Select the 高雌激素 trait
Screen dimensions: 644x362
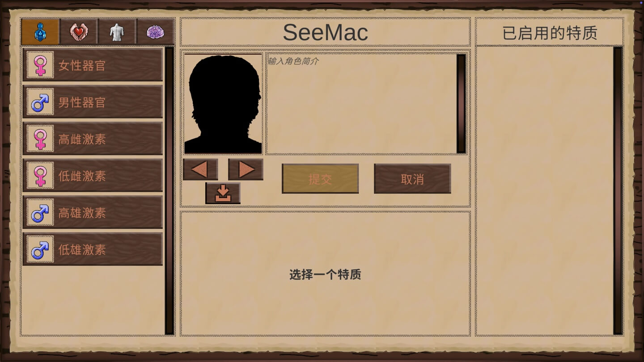93,139
